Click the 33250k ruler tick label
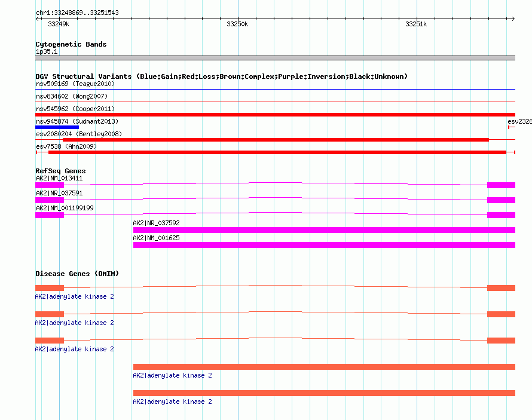The width and height of the screenshot is (532, 420). [x=237, y=24]
